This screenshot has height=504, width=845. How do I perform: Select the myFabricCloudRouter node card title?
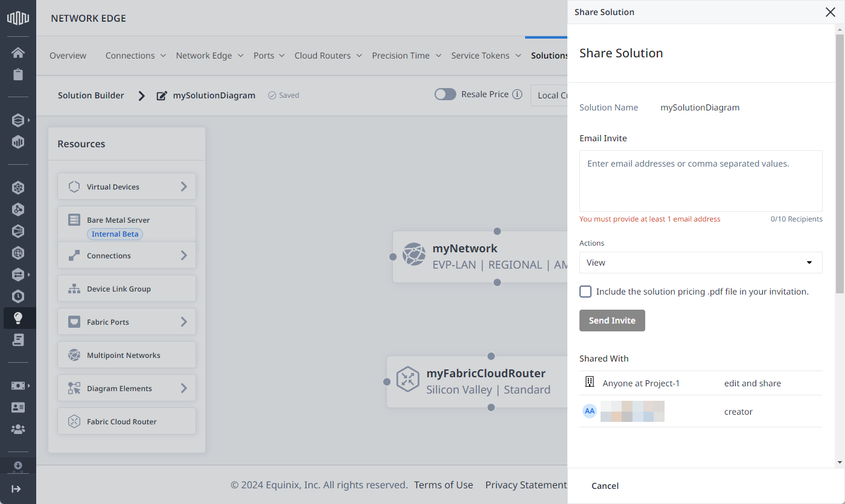[486, 373]
